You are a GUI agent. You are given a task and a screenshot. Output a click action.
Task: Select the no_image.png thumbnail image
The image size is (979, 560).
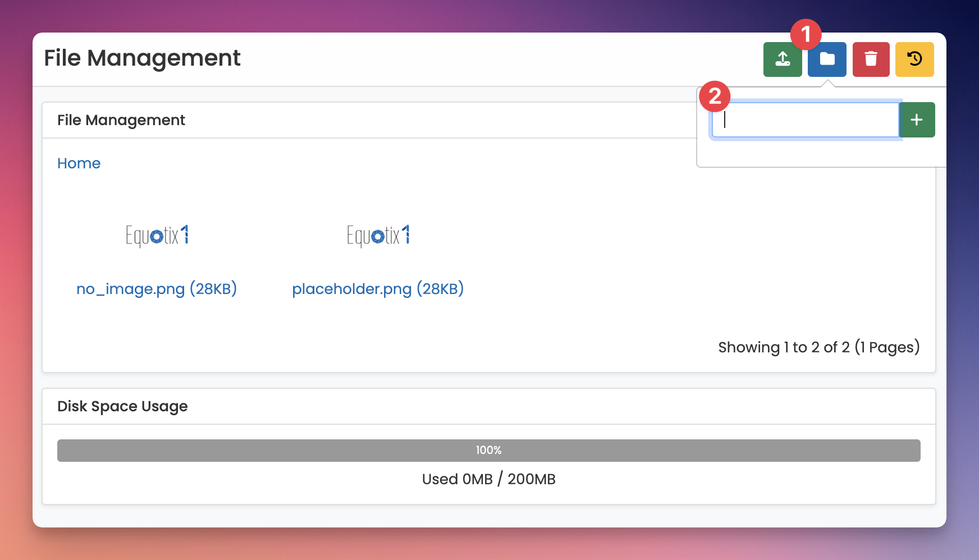point(157,235)
